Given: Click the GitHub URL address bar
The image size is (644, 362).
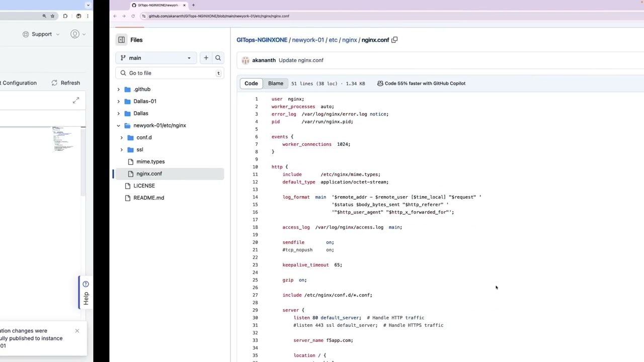Looking at the screenshot, I should (219, 16).
